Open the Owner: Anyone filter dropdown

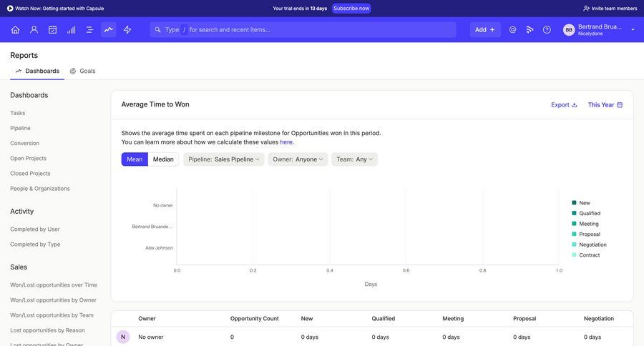pyautogui.click(x=298, y=159)
